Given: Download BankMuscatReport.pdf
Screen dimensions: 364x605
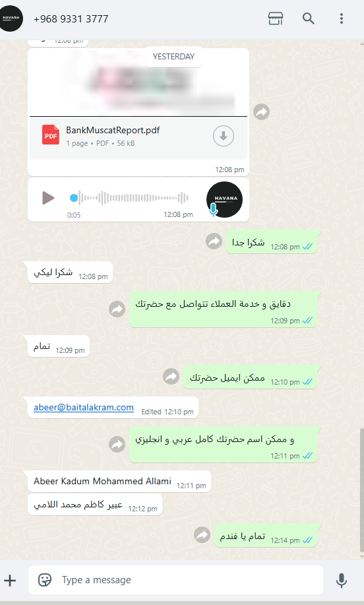Looking at the screenshot, I should tap(224, 136).
